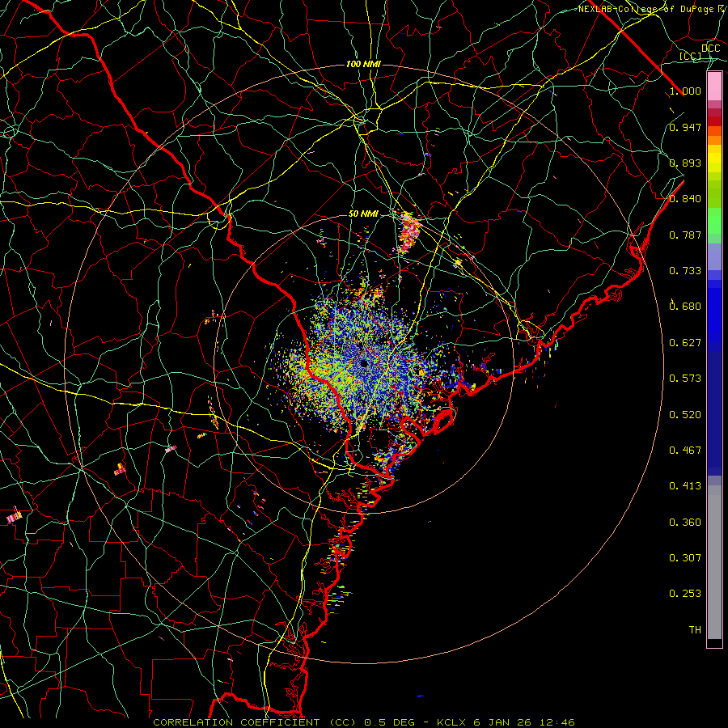Screen dimensions: 728x728
Task: Select the 0.680 scale value
Action: pyautogui.click(x=685, y=307)
